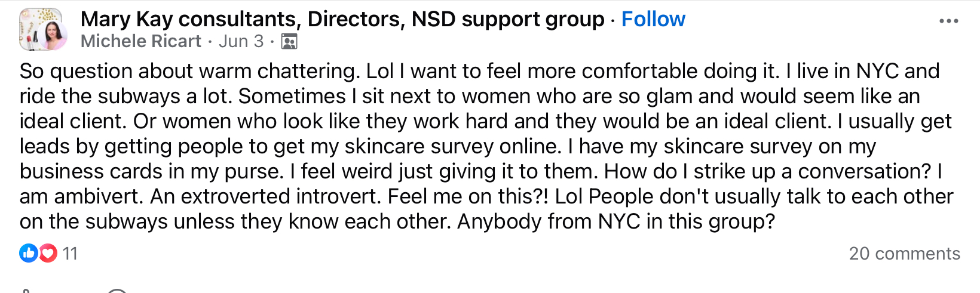Open the Mary Kay consultants group name
This screenshot has width=980, height=293.
342,19
